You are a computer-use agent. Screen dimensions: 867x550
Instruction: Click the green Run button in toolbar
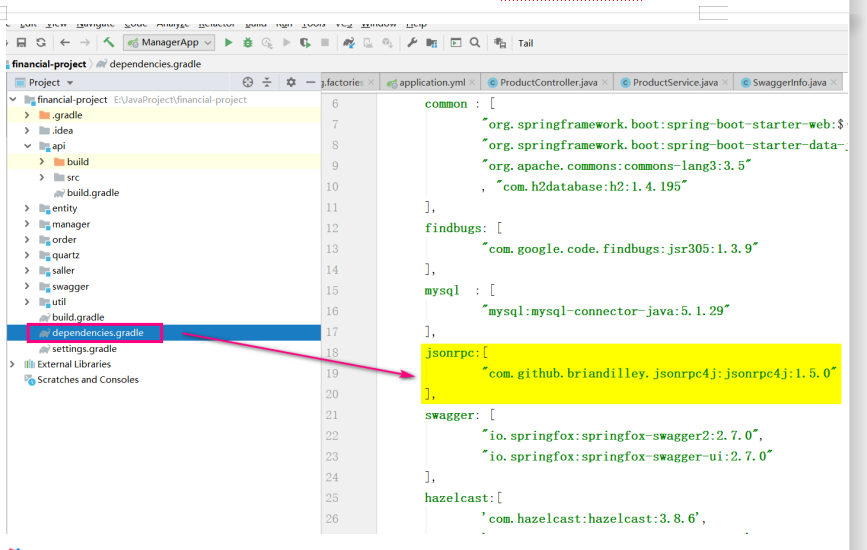tap(229, 43)
